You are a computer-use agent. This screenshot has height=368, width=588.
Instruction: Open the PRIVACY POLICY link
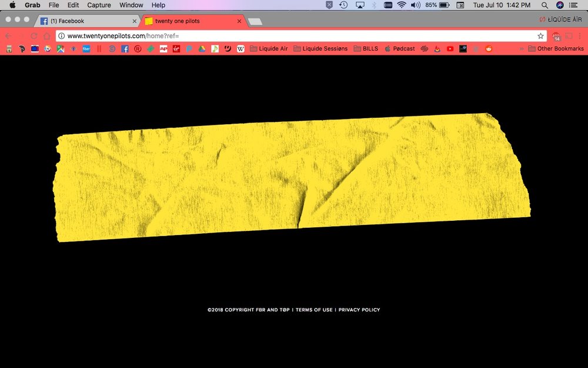[359, 309]
